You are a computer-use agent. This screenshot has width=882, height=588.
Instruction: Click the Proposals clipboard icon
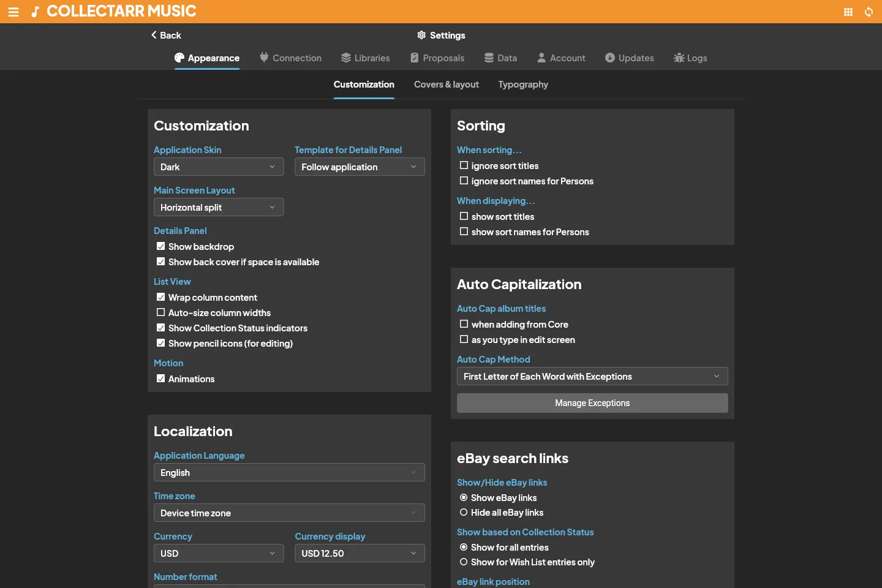(x=415, y=58)
